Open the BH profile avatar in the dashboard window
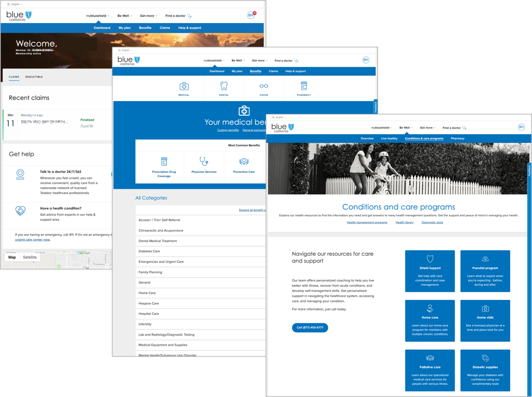The height and width of the screenshot is (397, 532). (251, 15)
